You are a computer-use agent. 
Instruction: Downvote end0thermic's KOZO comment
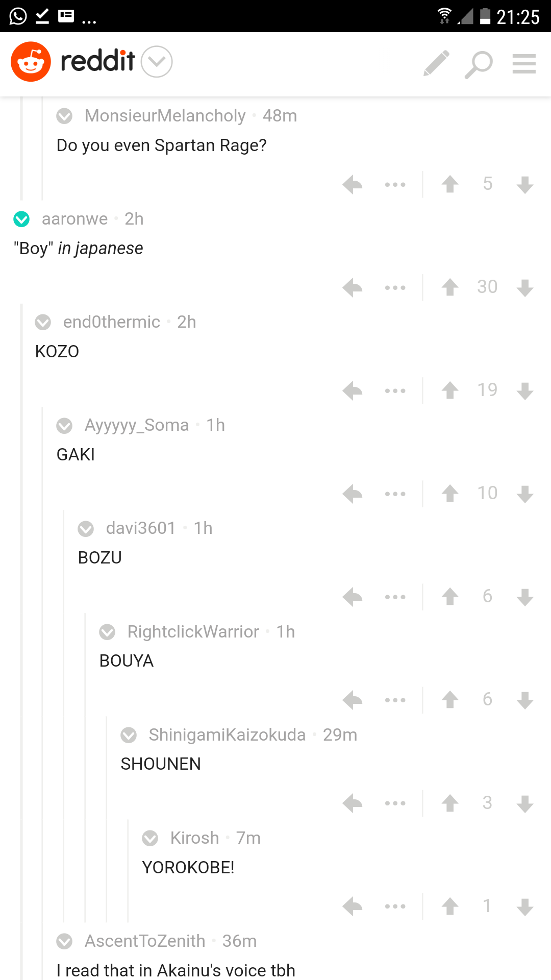(525, 391)
